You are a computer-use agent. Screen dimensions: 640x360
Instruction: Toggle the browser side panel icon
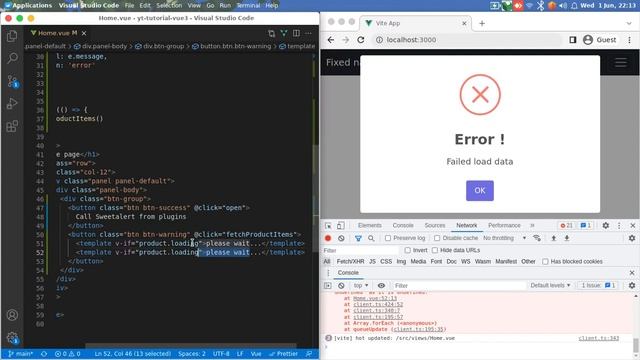[573, 40]
